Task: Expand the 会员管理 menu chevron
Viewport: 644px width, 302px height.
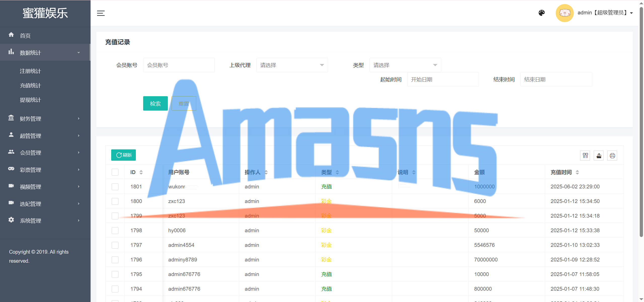Action: tap(79, 152)
